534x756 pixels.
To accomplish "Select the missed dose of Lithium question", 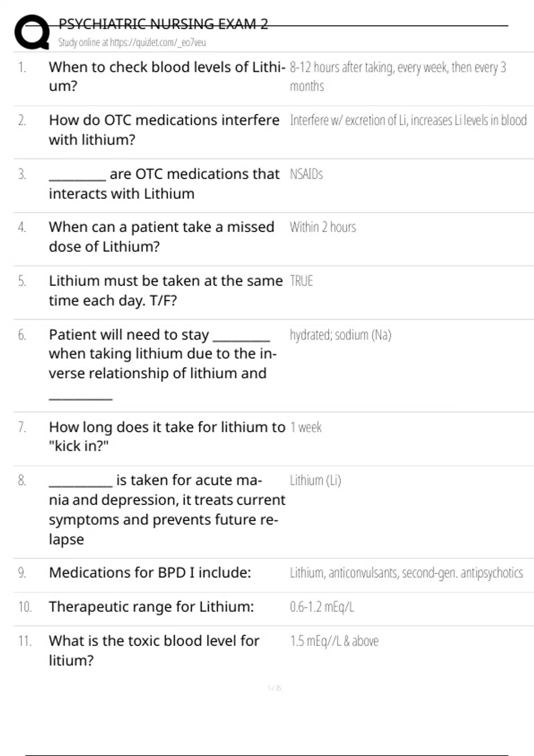I will pyautogui.click(x=161, y=237).
